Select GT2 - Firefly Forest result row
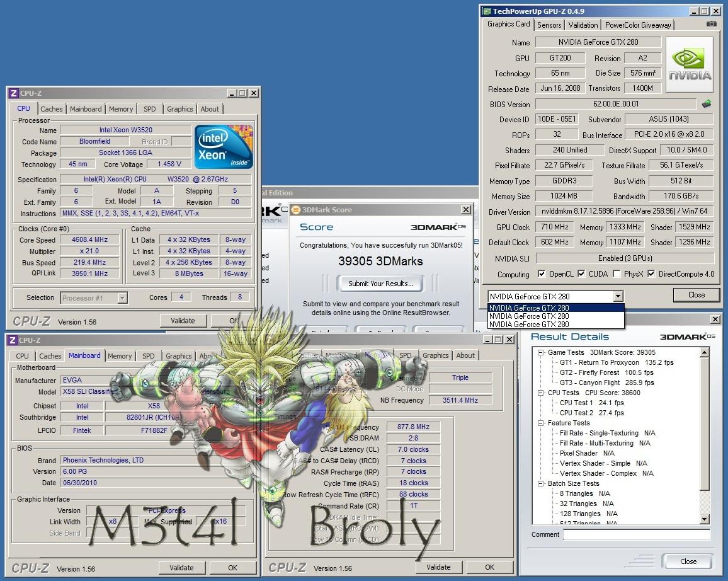 [606, 372]
